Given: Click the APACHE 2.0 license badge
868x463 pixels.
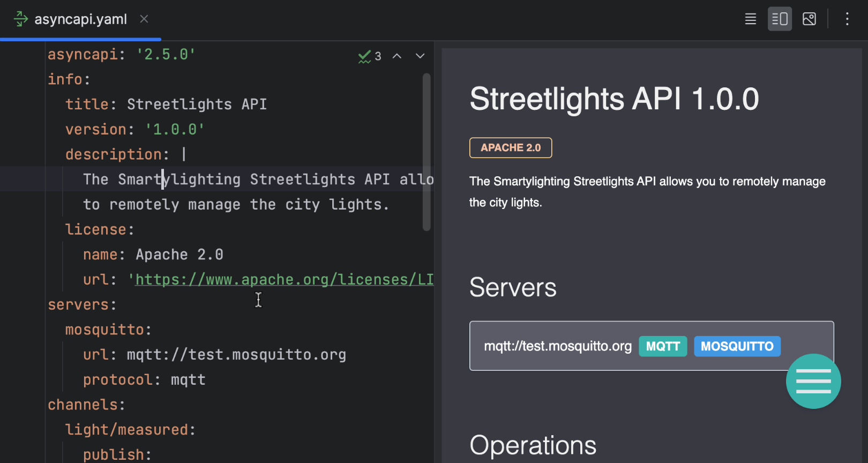Looking at the screenshot, I should pos(510,148).
